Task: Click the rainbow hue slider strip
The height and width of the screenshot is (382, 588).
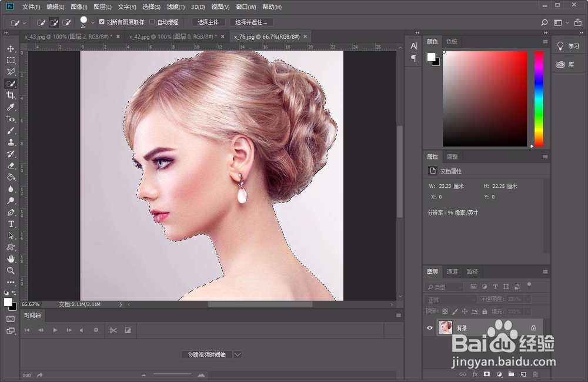Action: pos(539,99)
